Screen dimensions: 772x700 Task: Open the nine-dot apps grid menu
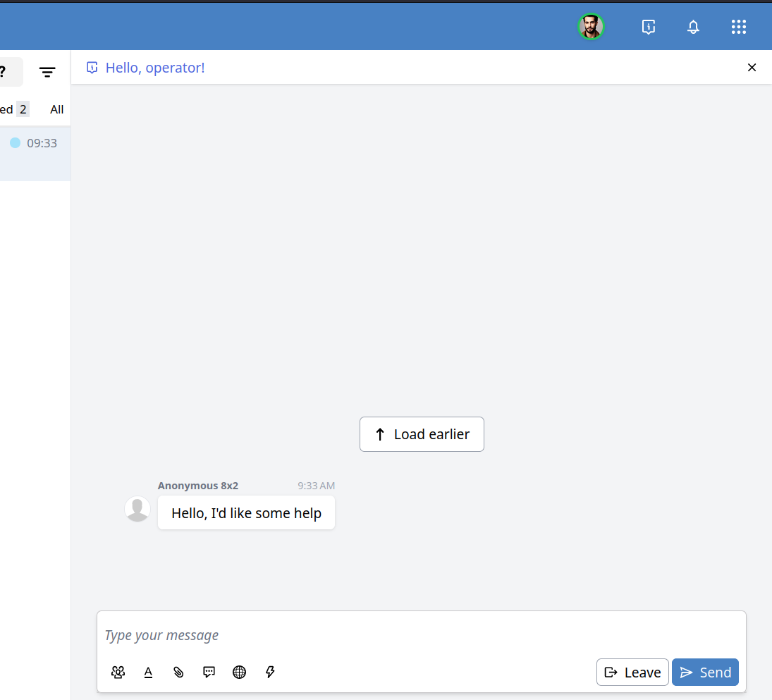pyautogui.click(x=738, y=27)
